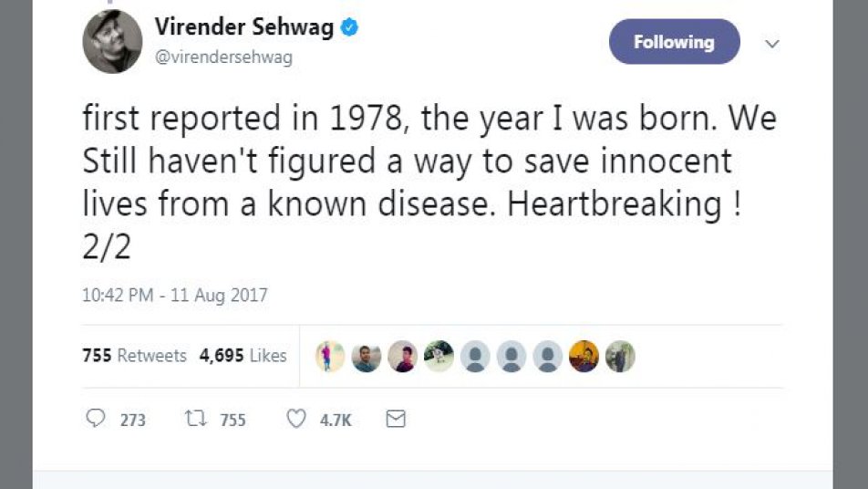Expand the tweet options chevron

point(771,43)
